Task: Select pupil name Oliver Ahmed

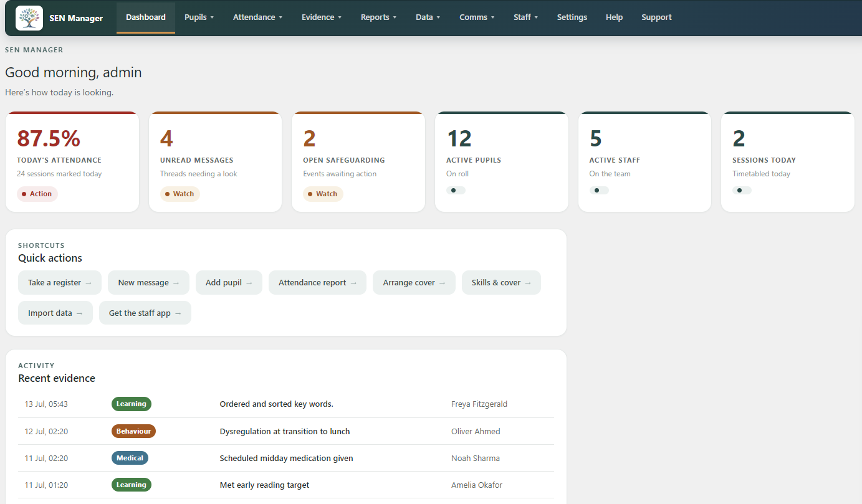Action: (x=476, y=431)
